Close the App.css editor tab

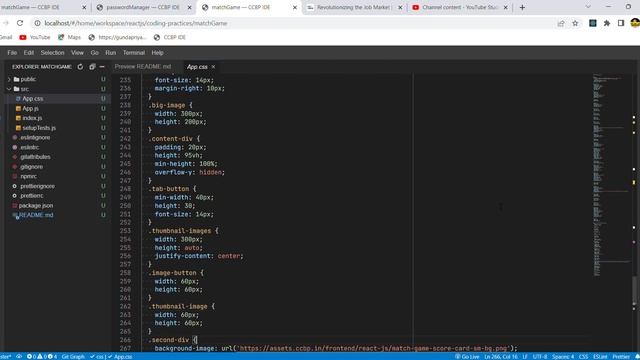(213, 67)
